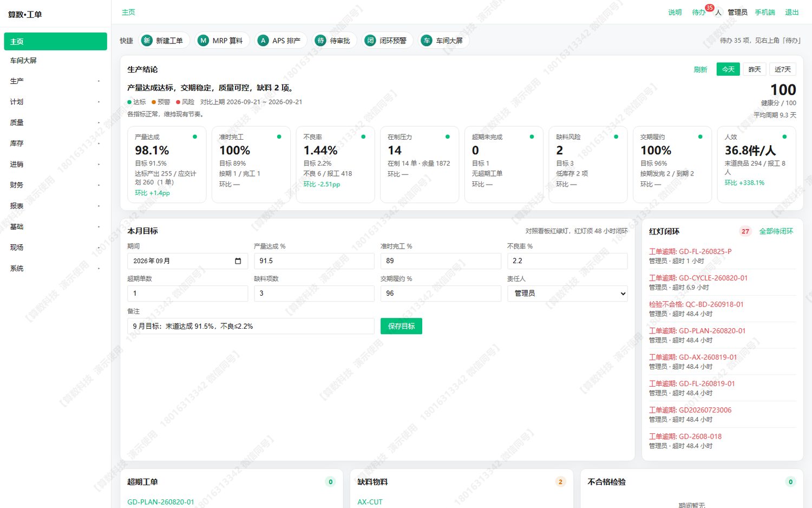812x508 pixels.
Task: Open the 产量达成 98.1% metric card
Action: [x=167, y=165]
